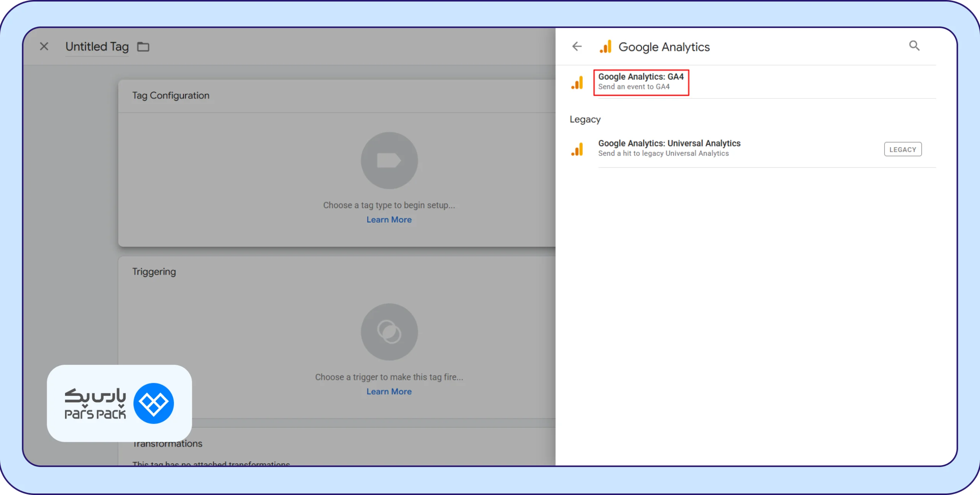Open Learn More under Triggering

[389, 392]
